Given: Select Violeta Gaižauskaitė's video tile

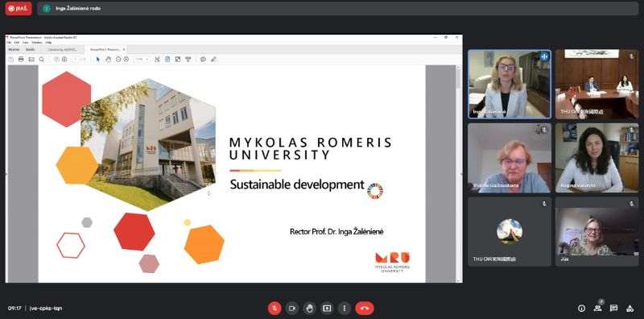Looking at the screenshot, I should 510,158.
